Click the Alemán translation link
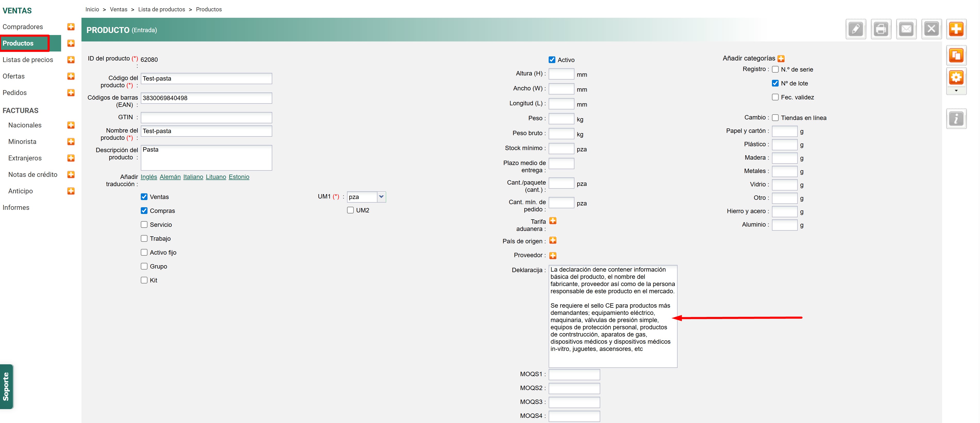This screenshot has width=980, height=423. 170,177
